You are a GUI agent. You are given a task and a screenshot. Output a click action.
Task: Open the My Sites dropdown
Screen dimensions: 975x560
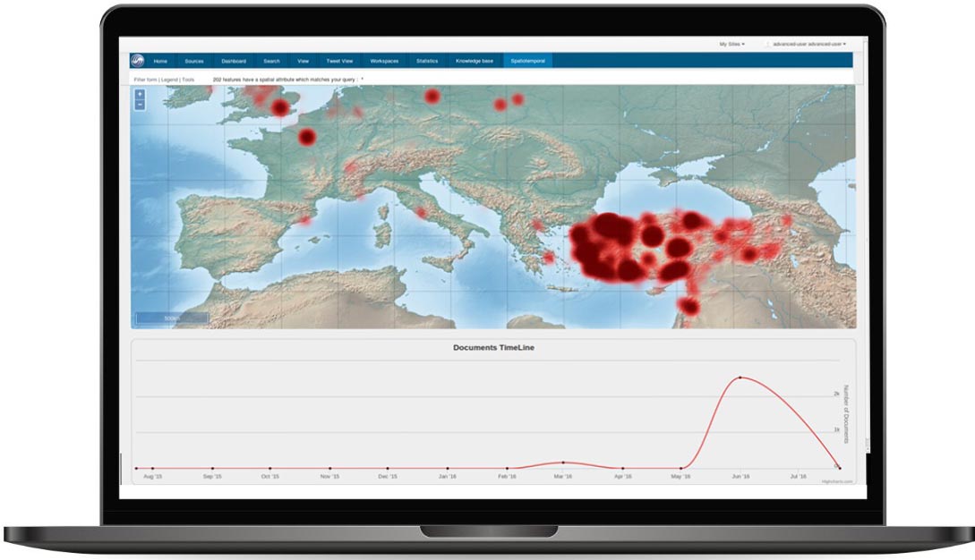(x=731, y=43)
